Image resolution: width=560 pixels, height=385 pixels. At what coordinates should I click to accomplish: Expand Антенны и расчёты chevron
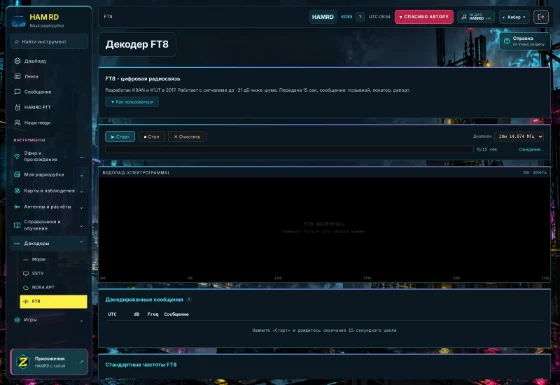pos(81,208)
